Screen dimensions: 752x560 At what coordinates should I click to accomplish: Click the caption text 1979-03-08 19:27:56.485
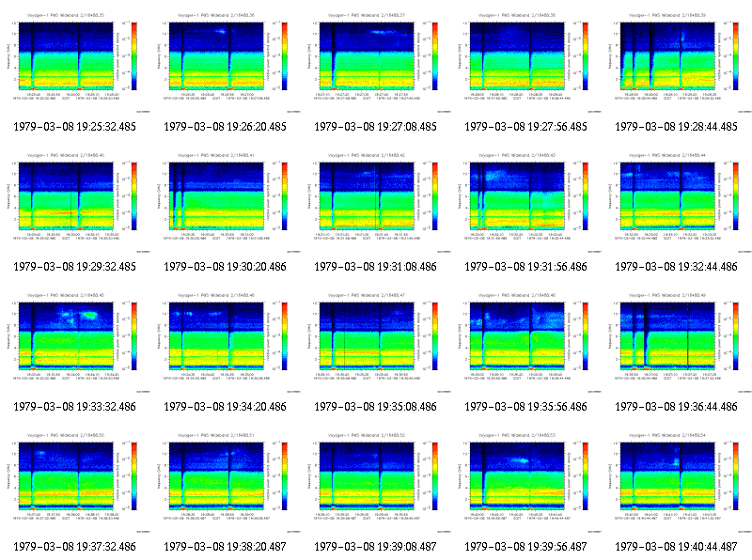(526, 127)
